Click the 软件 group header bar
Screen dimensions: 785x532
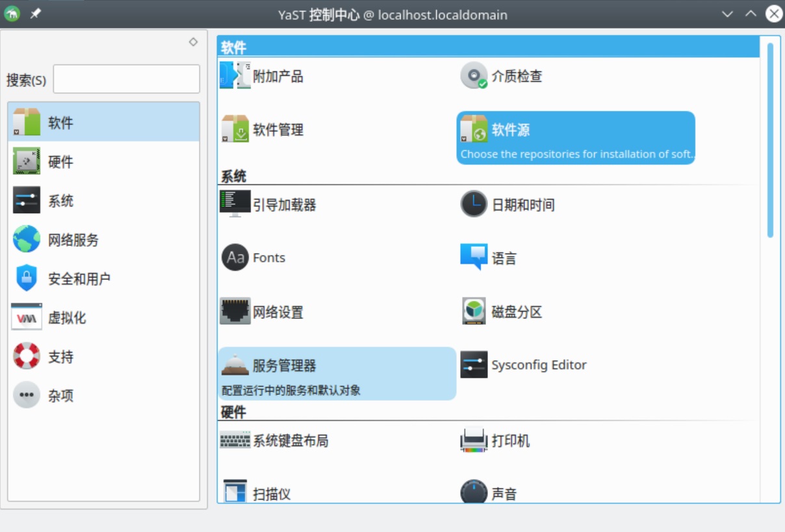489,47
